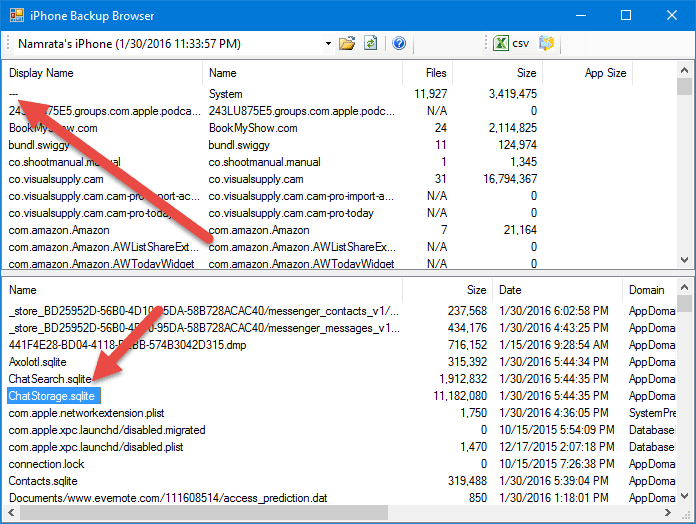Click the top list vertical scrollbar thumb
Image resolution: width=696 pixels, height=524 pixels.
[x=684, y=87]
